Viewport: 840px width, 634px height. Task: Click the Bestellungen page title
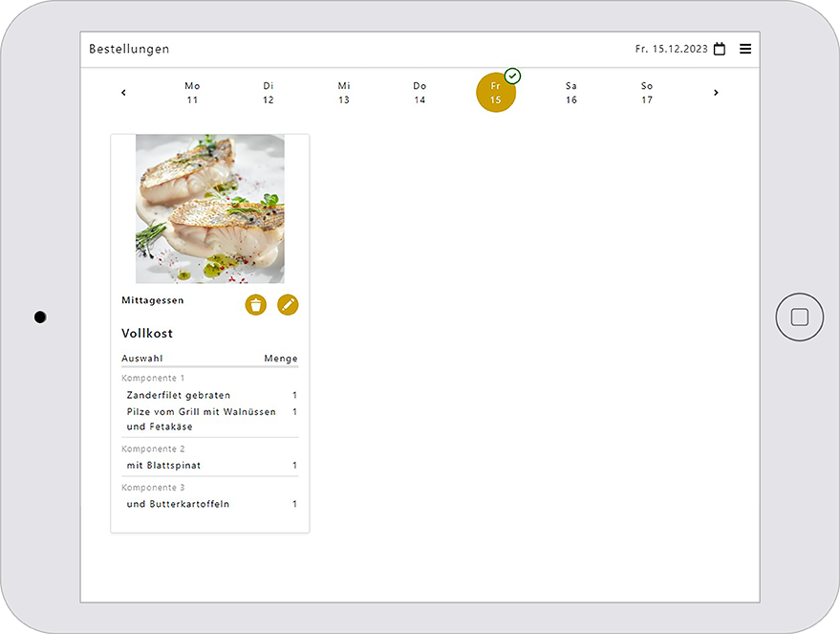tap(129, 49)
